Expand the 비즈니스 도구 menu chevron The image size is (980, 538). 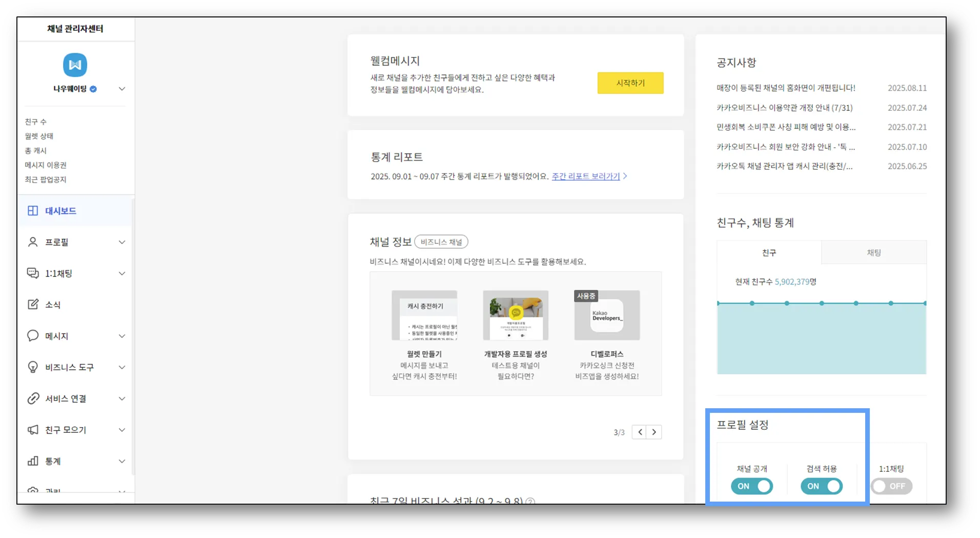122,367
